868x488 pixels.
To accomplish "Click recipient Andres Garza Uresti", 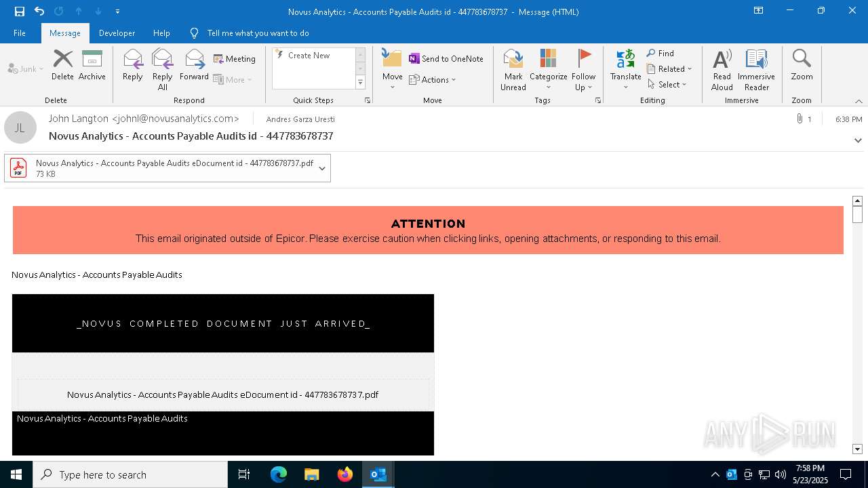I will [300, 119].
